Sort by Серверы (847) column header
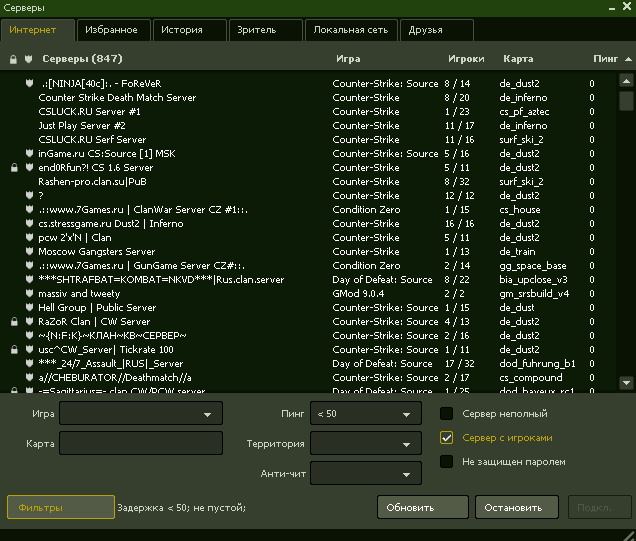The image size is (636, 541). pos(82,59)
